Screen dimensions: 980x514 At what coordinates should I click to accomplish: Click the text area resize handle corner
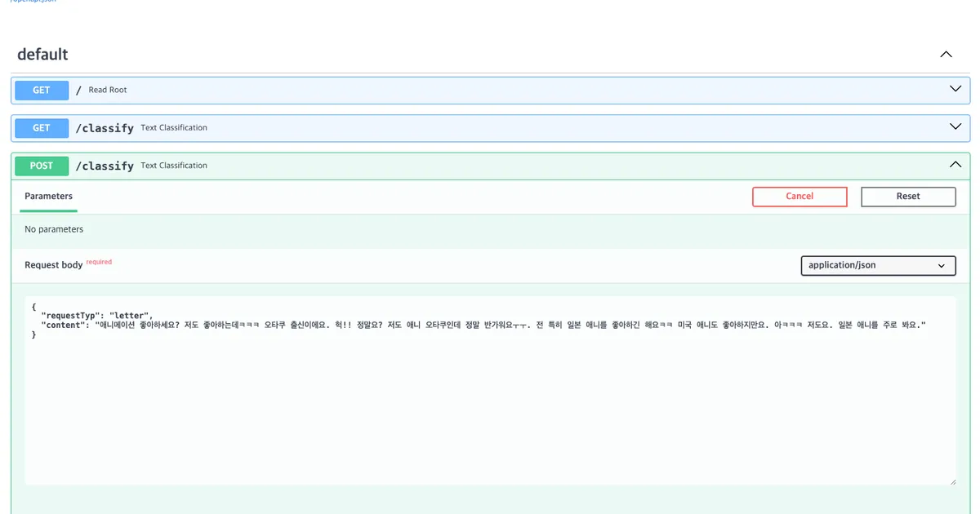(x=951, y=481)
